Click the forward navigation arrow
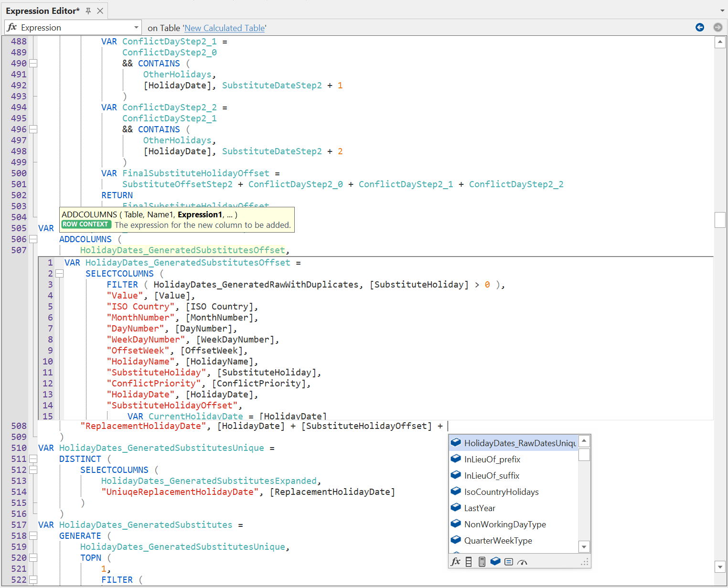728x588 pixels. pyautogui.click(x=717, y=27)
